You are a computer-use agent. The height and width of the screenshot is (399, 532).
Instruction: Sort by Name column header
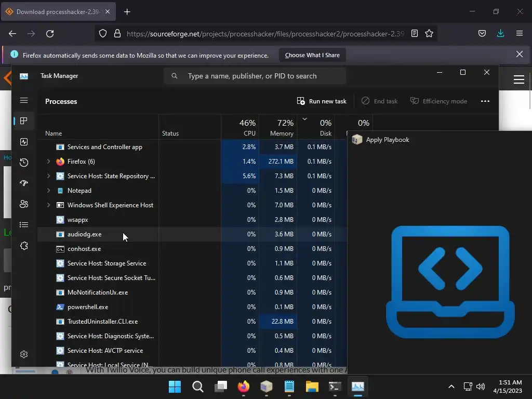click(98, 127)
